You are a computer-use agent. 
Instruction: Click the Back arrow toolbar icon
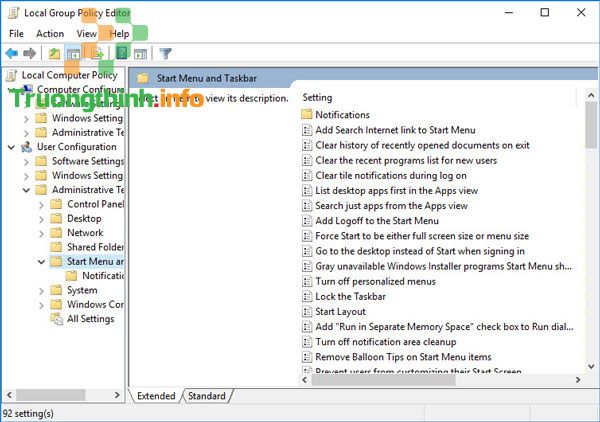point(11,53)
